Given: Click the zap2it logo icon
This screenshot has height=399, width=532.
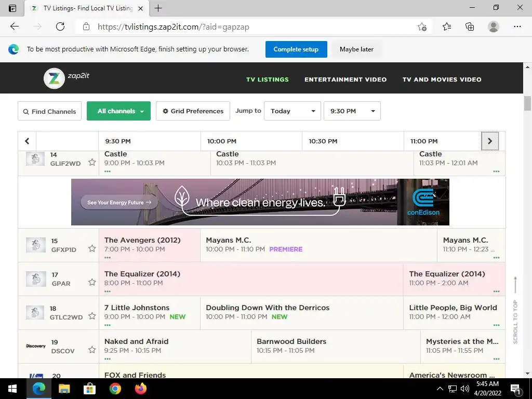Looking at the screenshot, I should 54,78.
